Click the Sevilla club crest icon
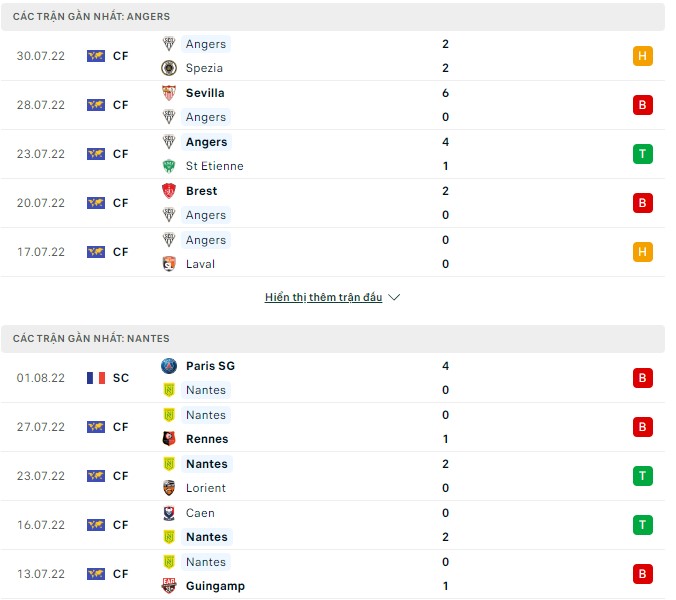 tap(169, 93)
